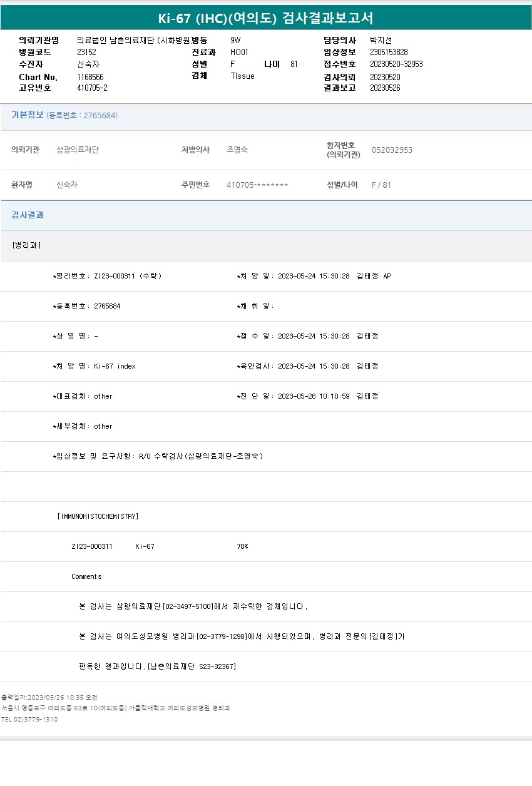Click the 70% Ki-67 result value

tap(242, 546)
